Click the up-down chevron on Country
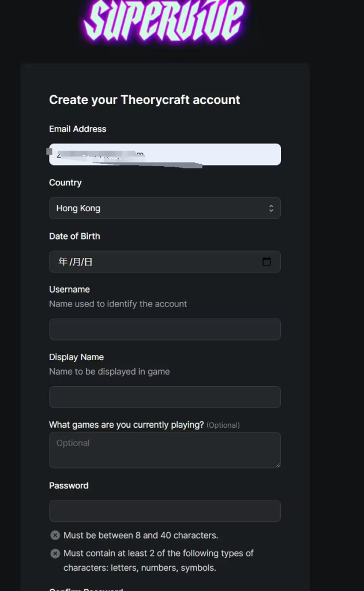 (x=271, y=208)
